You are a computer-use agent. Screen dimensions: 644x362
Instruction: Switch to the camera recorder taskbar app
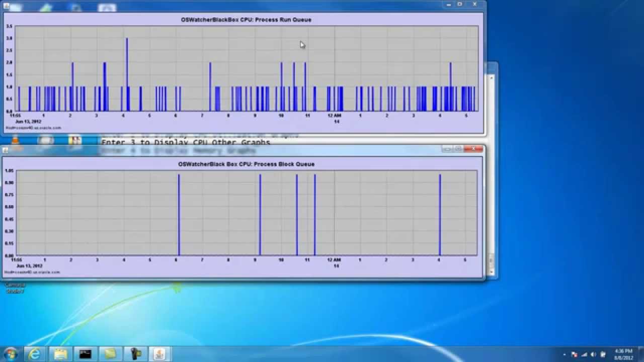pos(135,354)
